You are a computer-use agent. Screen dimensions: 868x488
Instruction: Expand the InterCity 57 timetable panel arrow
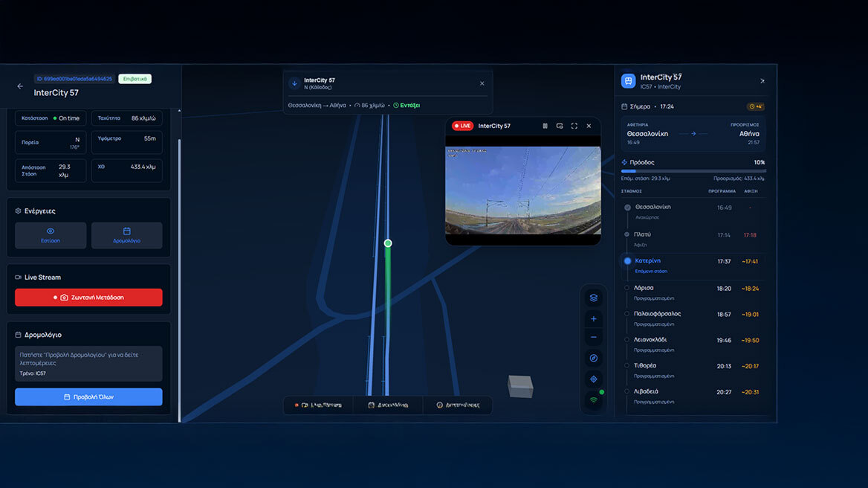click(x=762, y=81)
